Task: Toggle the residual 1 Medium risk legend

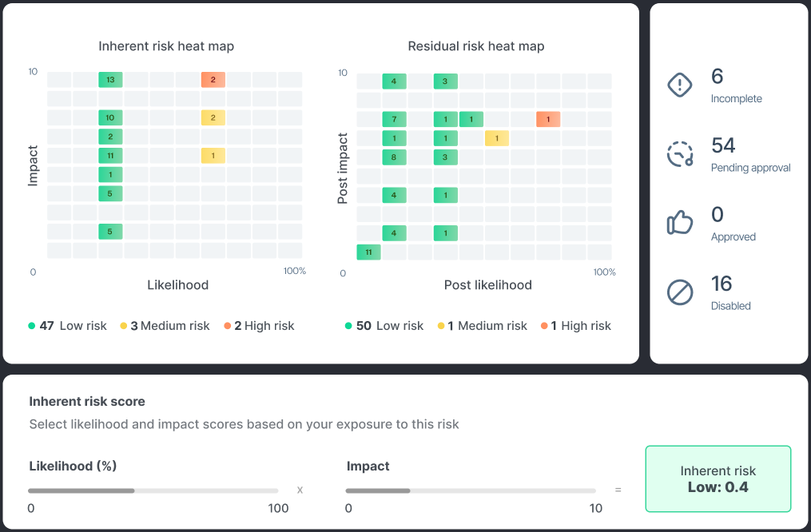Action: [x=483, y=326]
